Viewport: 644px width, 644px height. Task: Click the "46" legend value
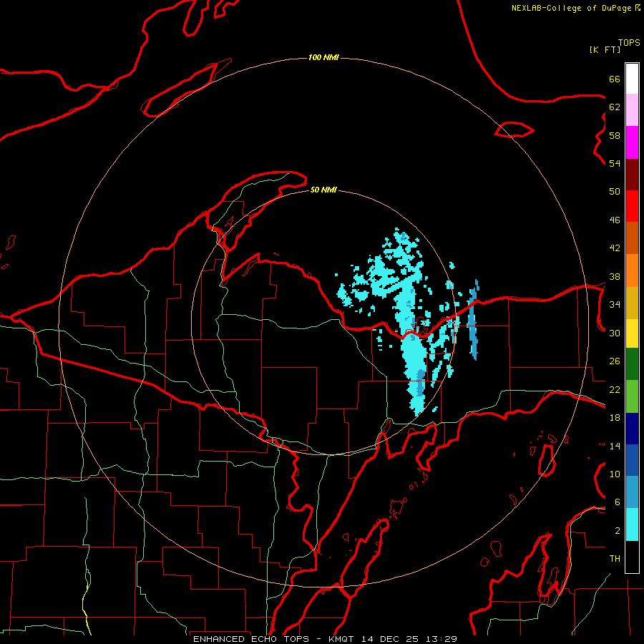pos(615,220)
